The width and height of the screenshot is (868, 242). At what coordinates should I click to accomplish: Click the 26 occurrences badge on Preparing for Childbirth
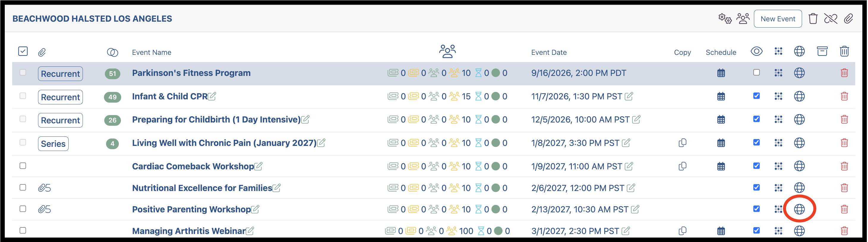(x=113, y=120)
